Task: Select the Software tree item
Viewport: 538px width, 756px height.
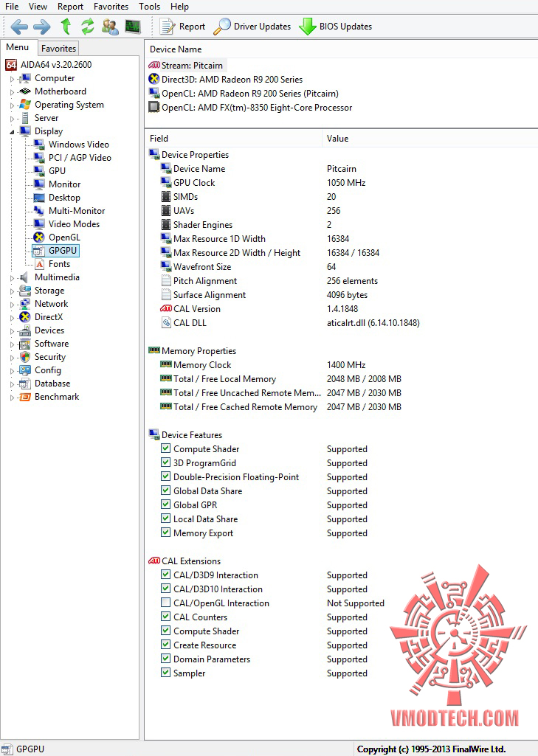Action: click(x=52, y=343)
